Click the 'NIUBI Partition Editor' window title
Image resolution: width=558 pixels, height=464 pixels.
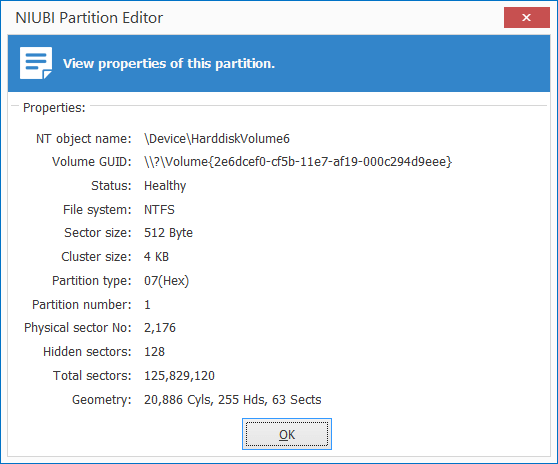point(89,18)
